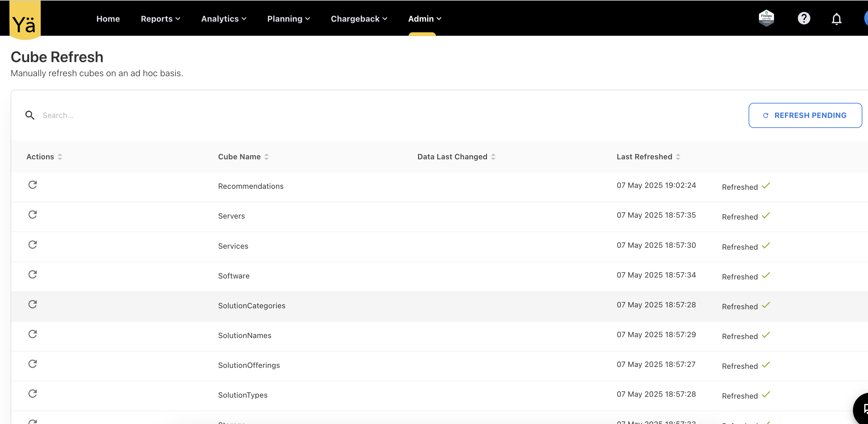Expand the Reports menu
This screenshot has height=424, width=868.
160,19
